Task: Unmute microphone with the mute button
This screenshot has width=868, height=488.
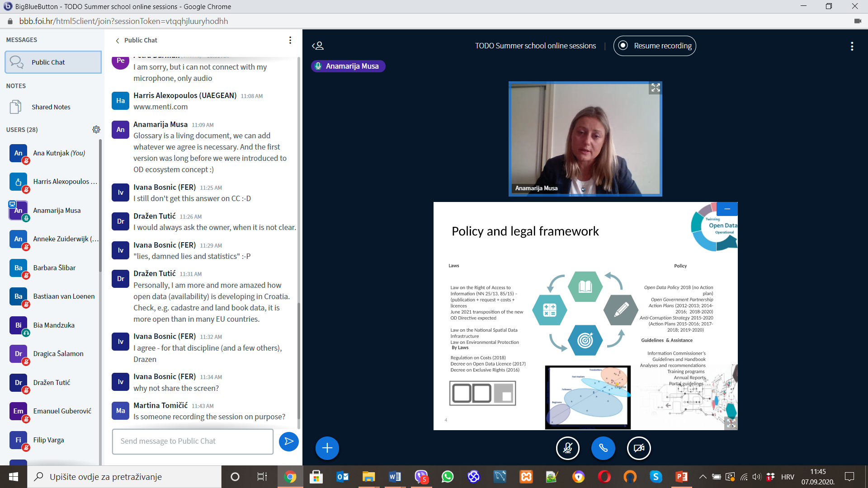Action: (567, 448)
